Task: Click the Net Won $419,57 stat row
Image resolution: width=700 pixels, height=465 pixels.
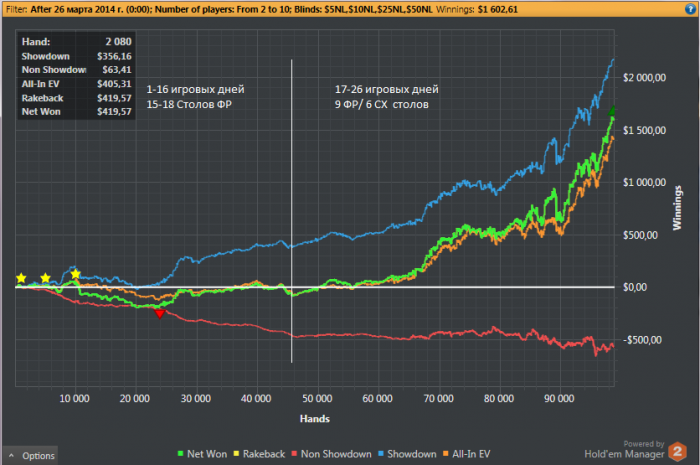Action: click(76, 112)
